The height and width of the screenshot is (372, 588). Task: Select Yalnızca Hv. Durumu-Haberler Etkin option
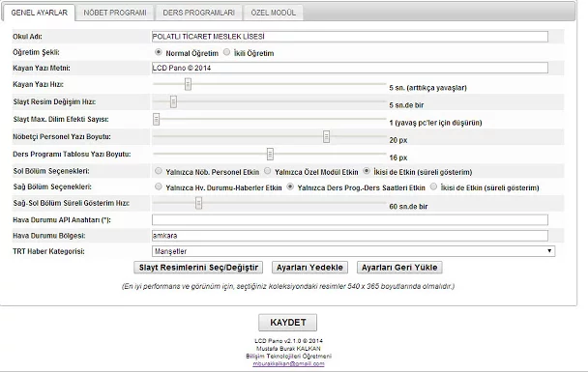tap(159, 186)
